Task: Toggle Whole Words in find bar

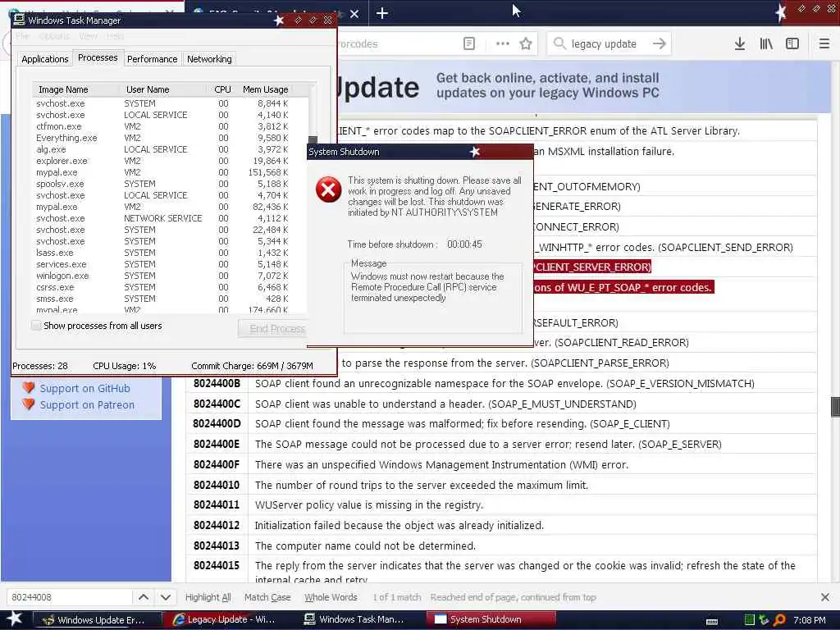Action: 331,597
